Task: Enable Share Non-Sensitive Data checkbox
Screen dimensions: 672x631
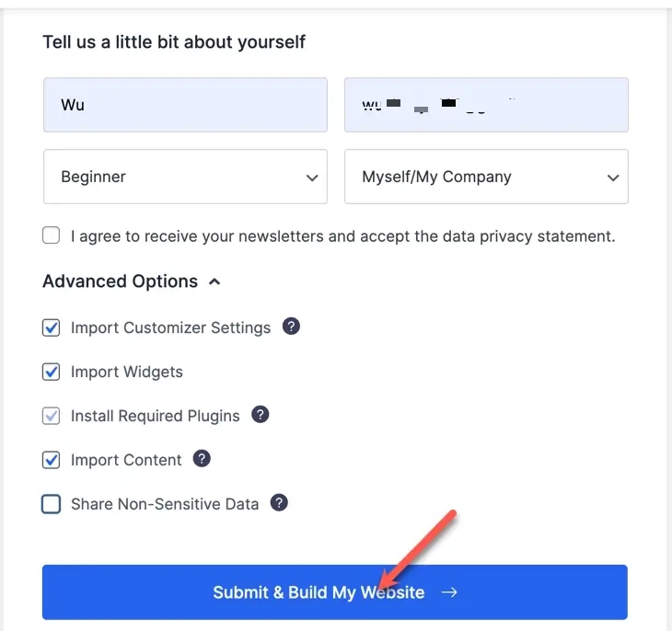Action: 52,504
